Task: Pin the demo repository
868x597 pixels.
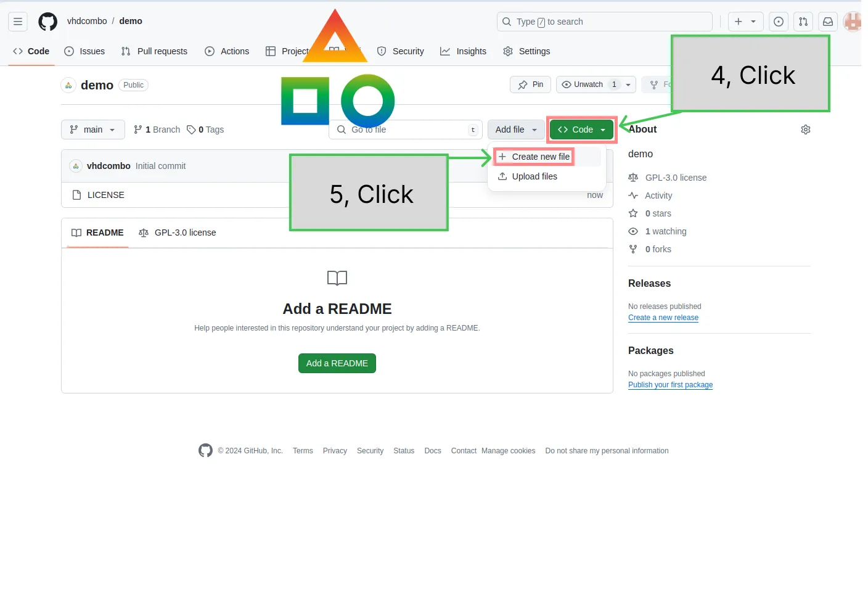Action: [530, 84]
